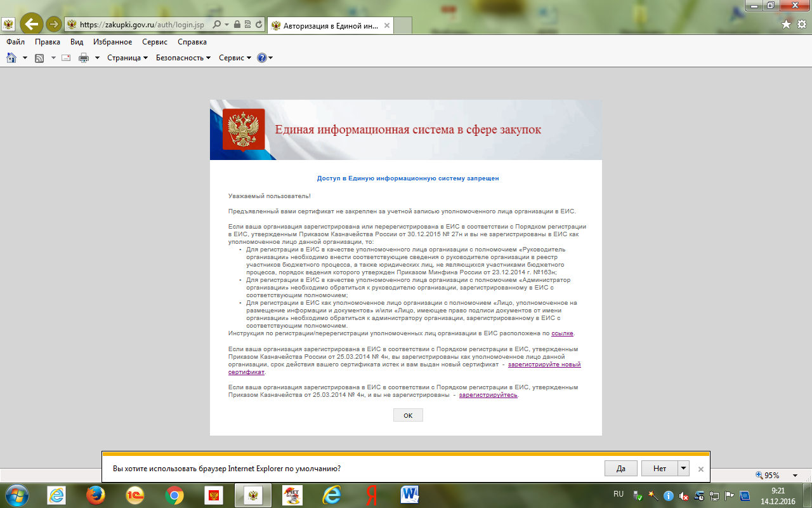Open Favorites star icon
This screenshot has height=508, width=812.
786,24
